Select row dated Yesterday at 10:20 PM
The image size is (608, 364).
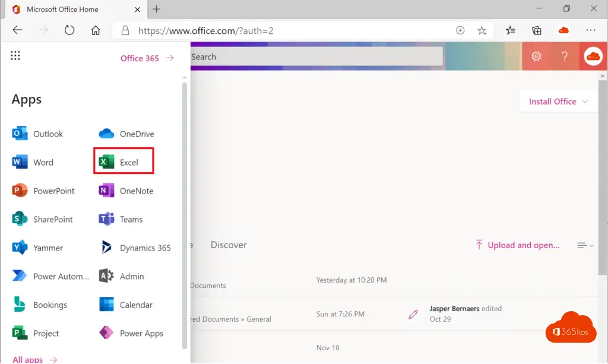(394, 280)
